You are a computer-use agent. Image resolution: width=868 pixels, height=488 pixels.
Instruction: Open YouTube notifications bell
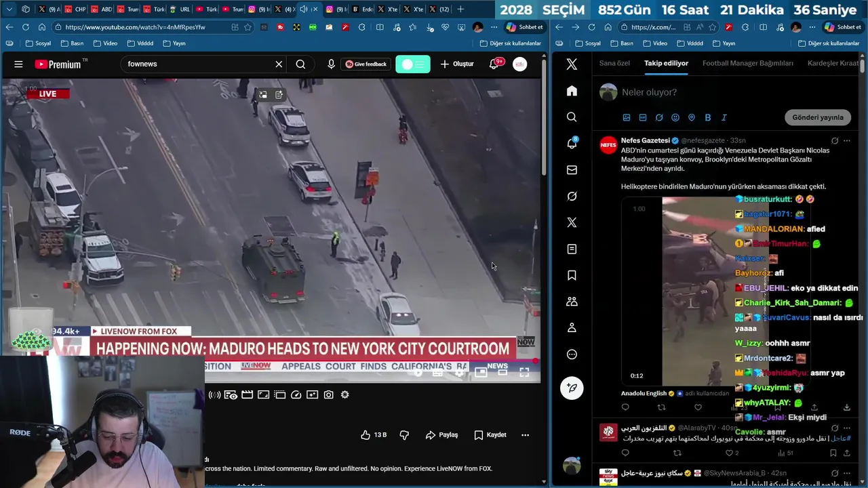494,64
